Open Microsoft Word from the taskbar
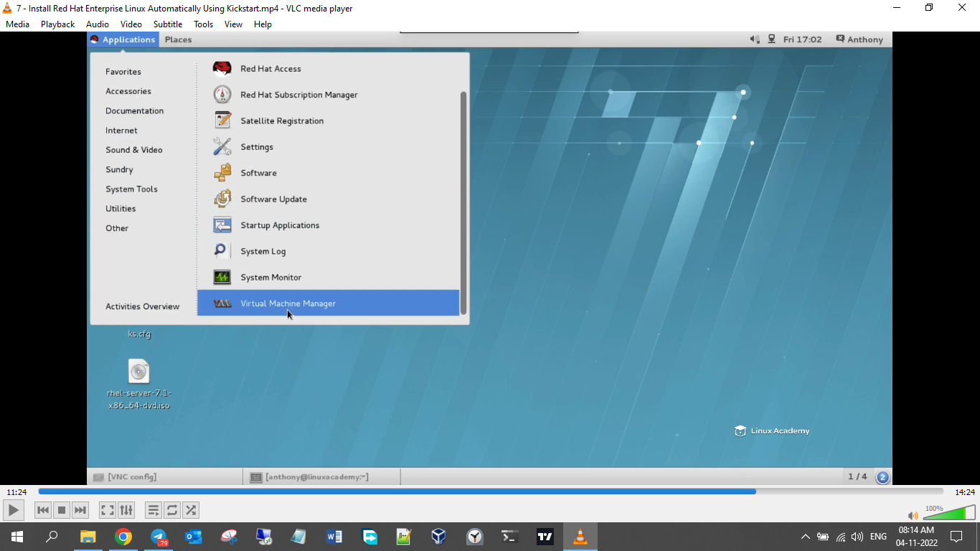980x551 pixels. tap(334, 537)
